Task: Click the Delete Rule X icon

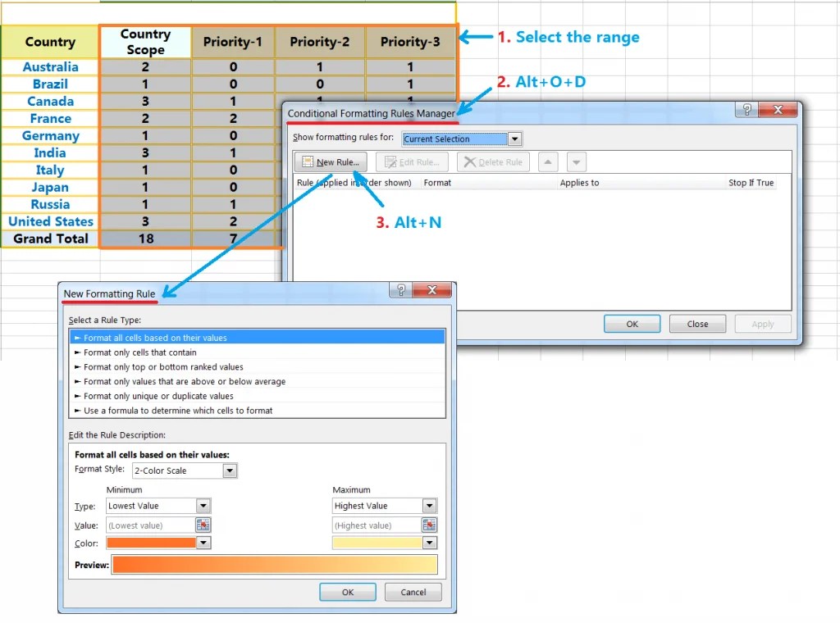Action: tap(469, 161)
